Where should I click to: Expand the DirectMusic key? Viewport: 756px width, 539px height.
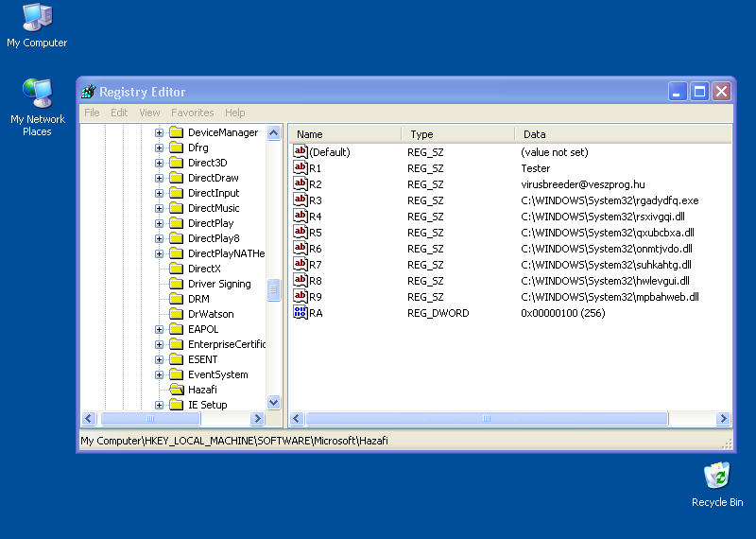click(159, 208)
